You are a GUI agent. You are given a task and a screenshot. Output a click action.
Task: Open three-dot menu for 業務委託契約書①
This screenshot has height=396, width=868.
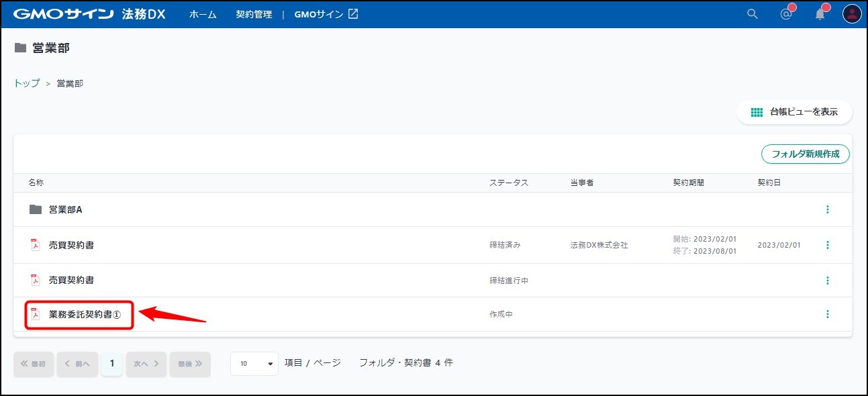pyautogui.click(x=827, y=314)
